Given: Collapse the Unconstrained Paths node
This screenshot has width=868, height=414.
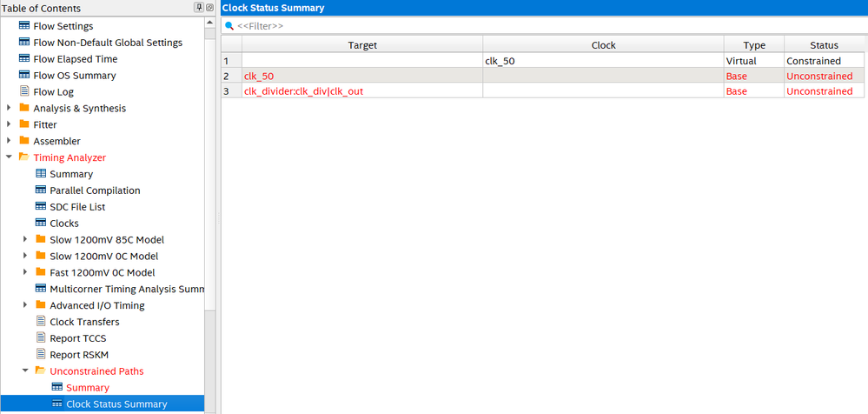Looking at the screenshot, I should 25,371.
